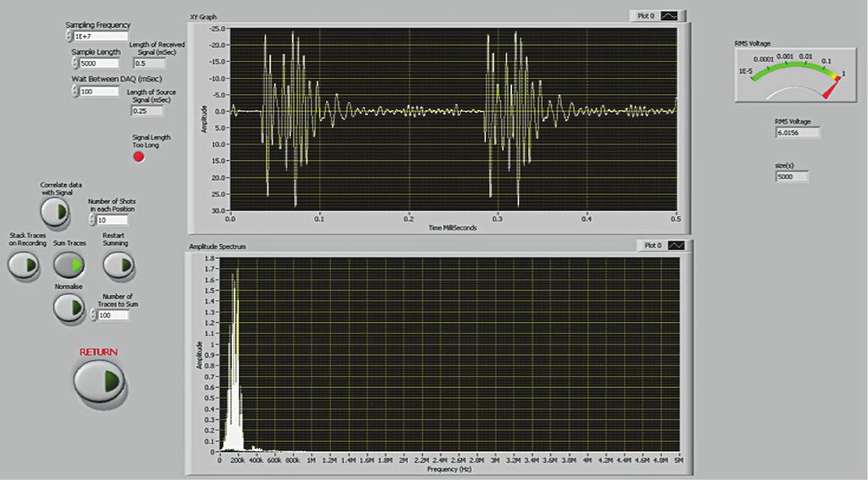Click the 1.8 tick on spectrum amplitude axis
868x480 pixels.
pyautogui.click(x=210, y=258)
